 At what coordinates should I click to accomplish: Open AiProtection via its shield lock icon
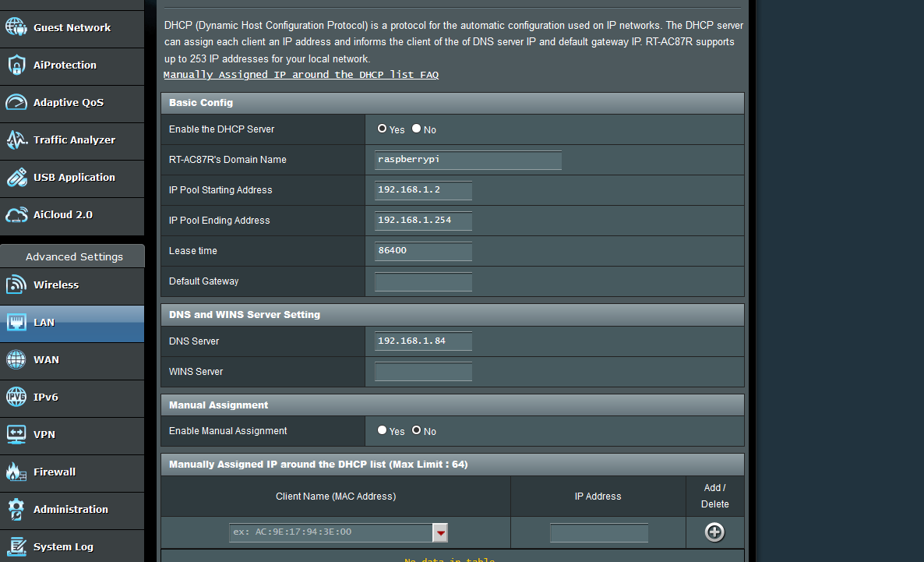coord(16,65)
